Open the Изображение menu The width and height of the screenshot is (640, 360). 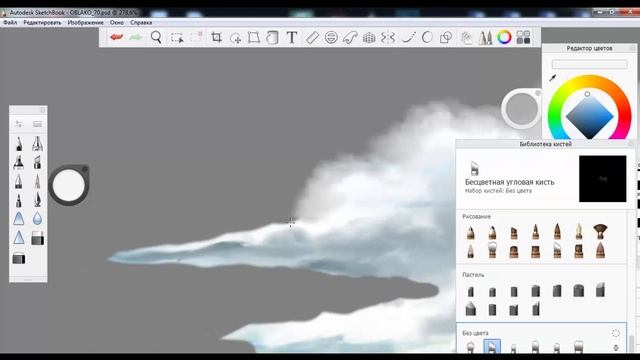tap(86, 22)
